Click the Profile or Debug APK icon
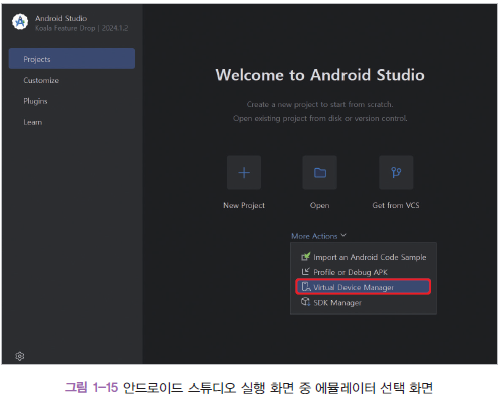 point(305,272)
